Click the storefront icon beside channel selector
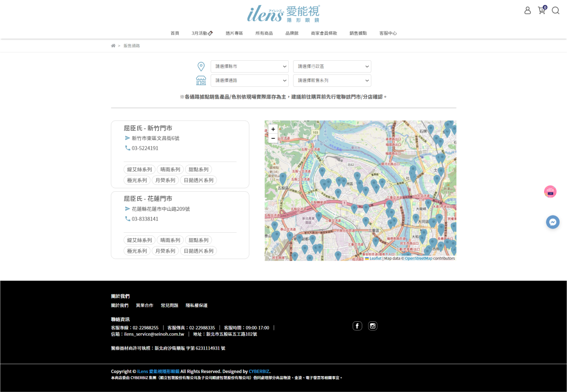The height and width of the screenshot is (392, 567). coord(201,80)
